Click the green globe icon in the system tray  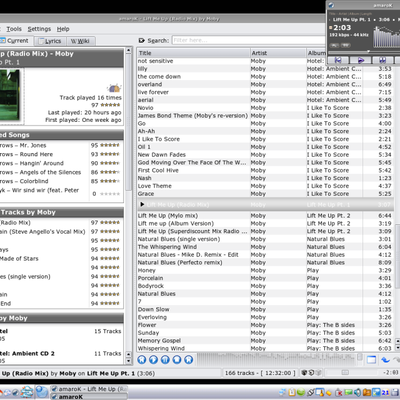point(300,393)
